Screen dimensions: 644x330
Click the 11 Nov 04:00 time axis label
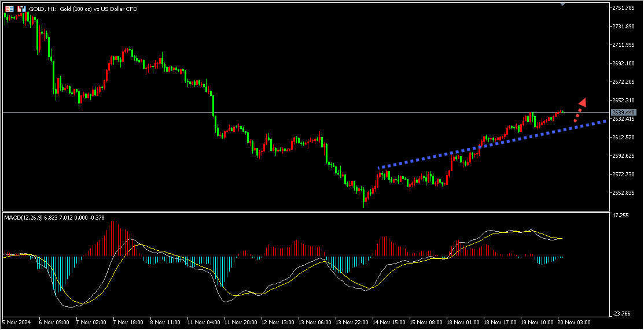click(203, 322)
